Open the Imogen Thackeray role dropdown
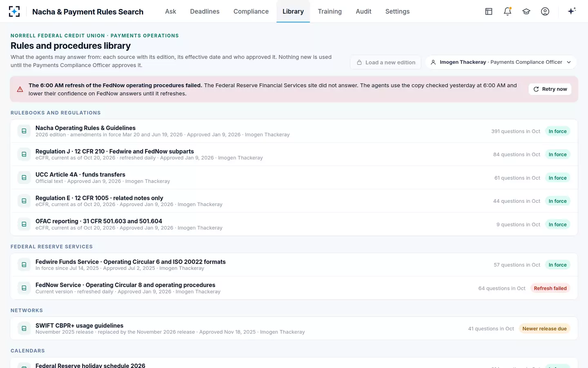This screenshot has width=588, height=368. click(x=501, y=62)
